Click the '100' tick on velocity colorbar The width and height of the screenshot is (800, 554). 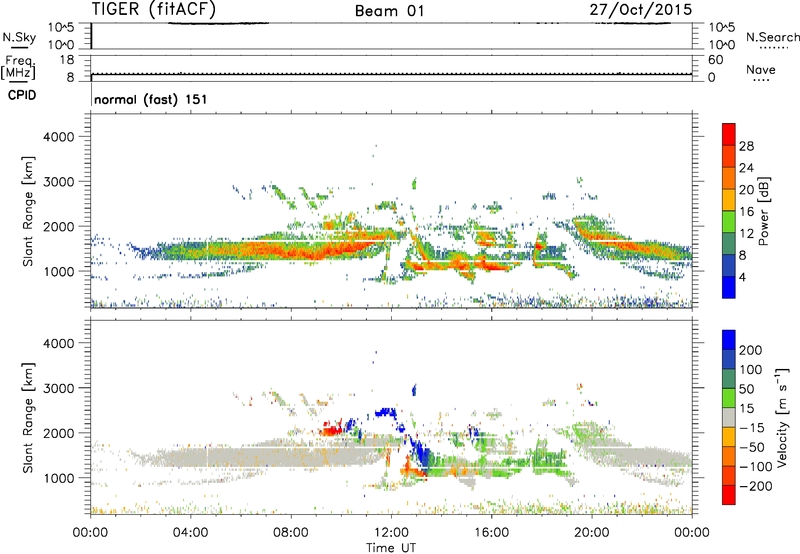tap(751, 370)
